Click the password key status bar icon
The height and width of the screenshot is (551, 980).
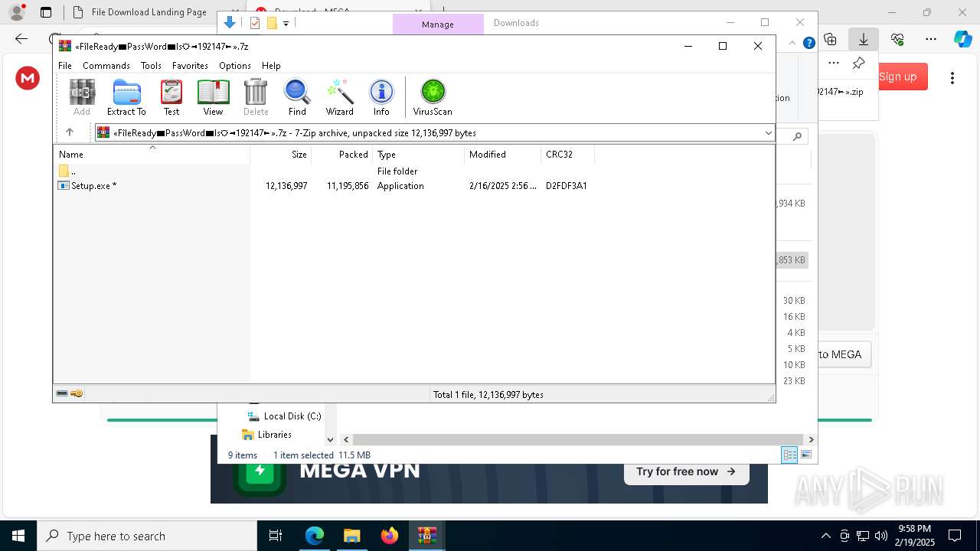click(x=77, y=394)
